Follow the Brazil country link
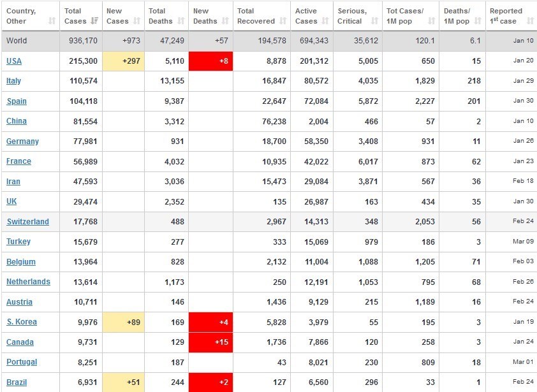The image size is (537, 392). [16, 382]
